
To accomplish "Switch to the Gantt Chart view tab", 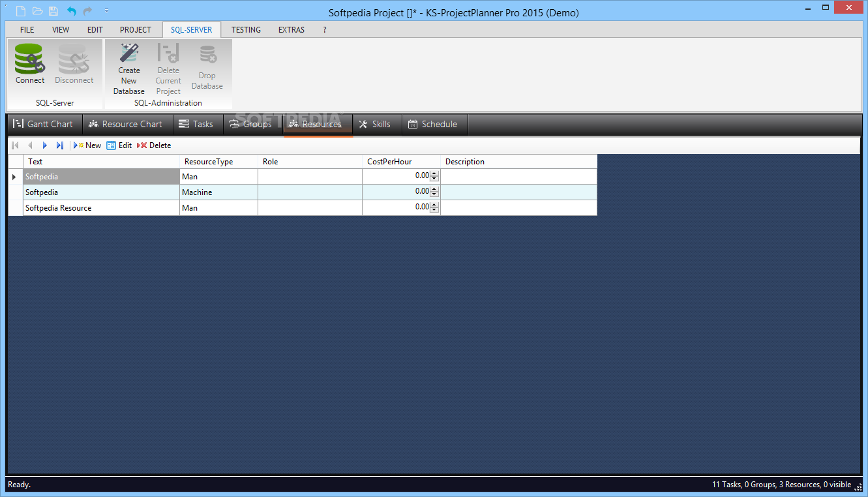I will pos(44,124).
